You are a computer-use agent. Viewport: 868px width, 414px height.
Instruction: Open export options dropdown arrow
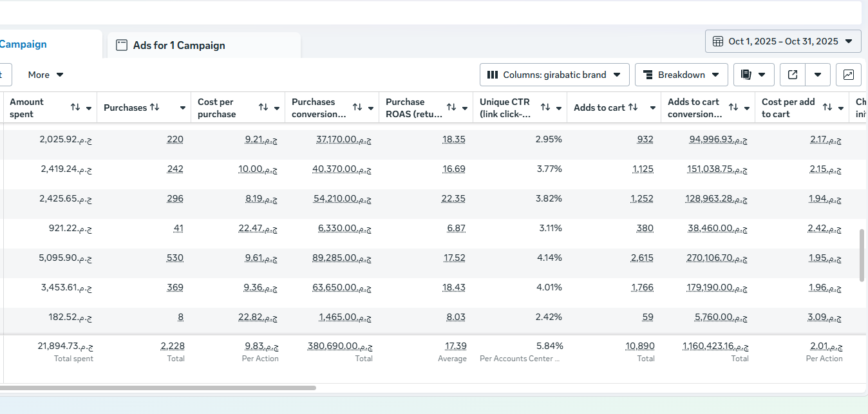pyautogui.click(x=818, y=75)
